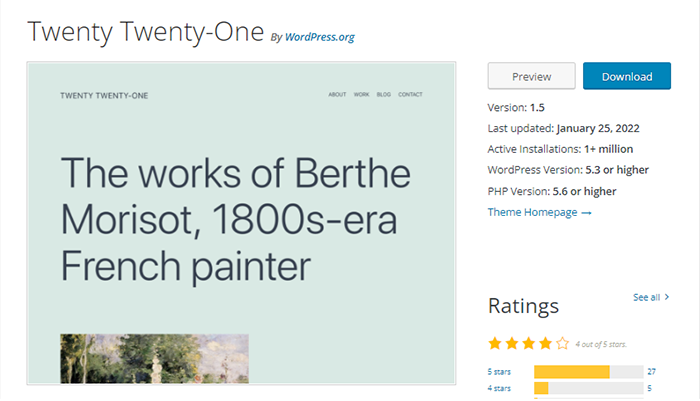
Task: Select the 4 stars reviews link
Action: 500,388
